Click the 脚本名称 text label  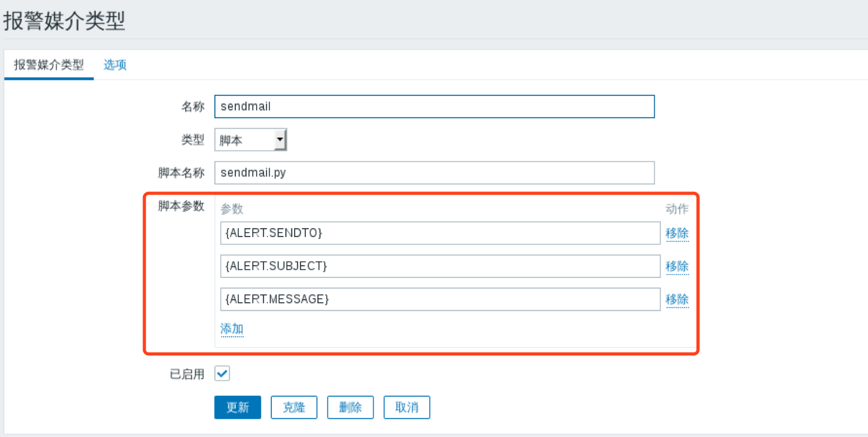pos(181,173)
